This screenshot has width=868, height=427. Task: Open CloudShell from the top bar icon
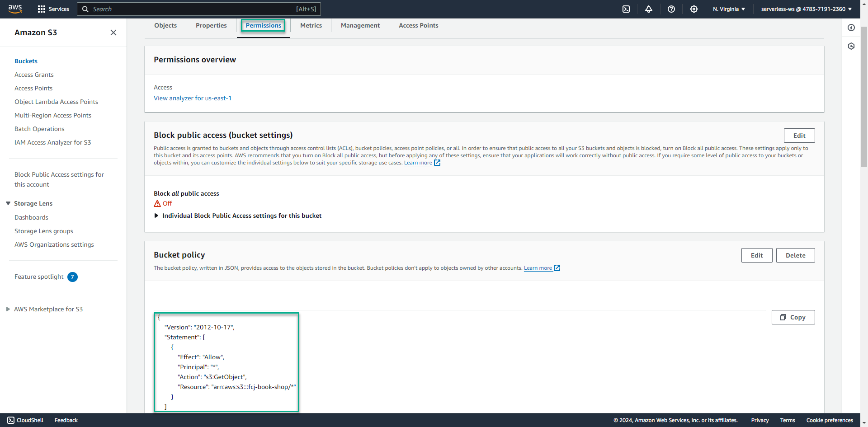tap(626, 9)
